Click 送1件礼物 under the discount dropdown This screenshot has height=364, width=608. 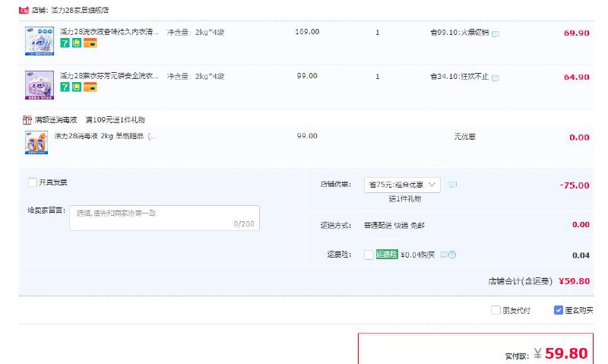click(405, 199)
